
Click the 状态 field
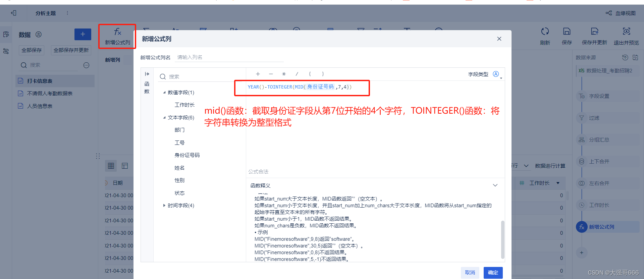179,193
